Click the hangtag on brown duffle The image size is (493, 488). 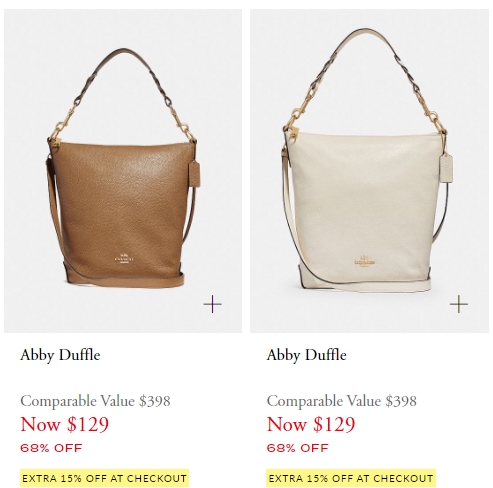[194, 173]
